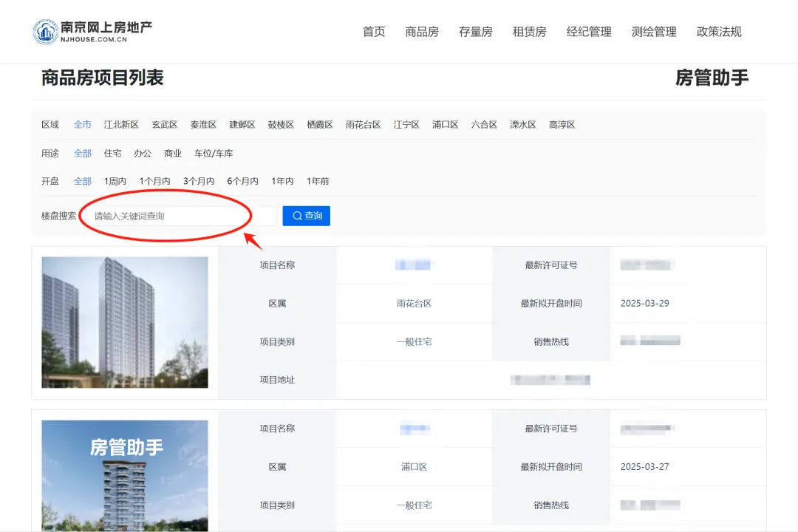Select 全市 to show all districts
Screen dimensions: 798x532
(x=82, y=124)
